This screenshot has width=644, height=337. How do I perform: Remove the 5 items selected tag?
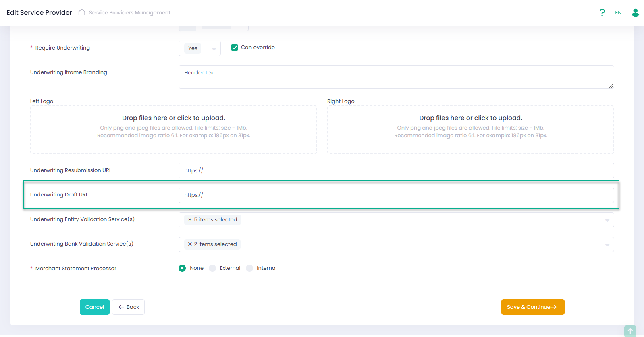[190, 220]
